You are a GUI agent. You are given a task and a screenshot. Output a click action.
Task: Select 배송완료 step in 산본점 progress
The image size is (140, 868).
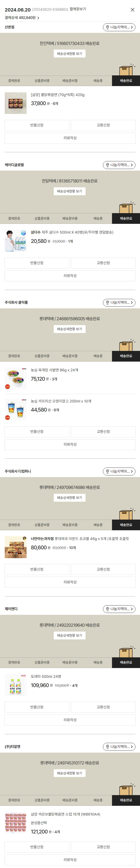tap(126, 81)
